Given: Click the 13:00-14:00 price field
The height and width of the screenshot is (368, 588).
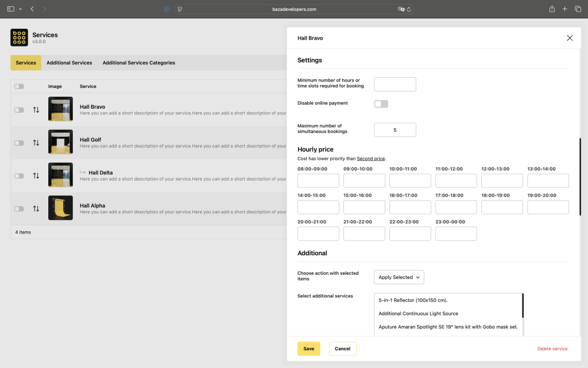Looking at the screenshot, I should tap(548, 181).
